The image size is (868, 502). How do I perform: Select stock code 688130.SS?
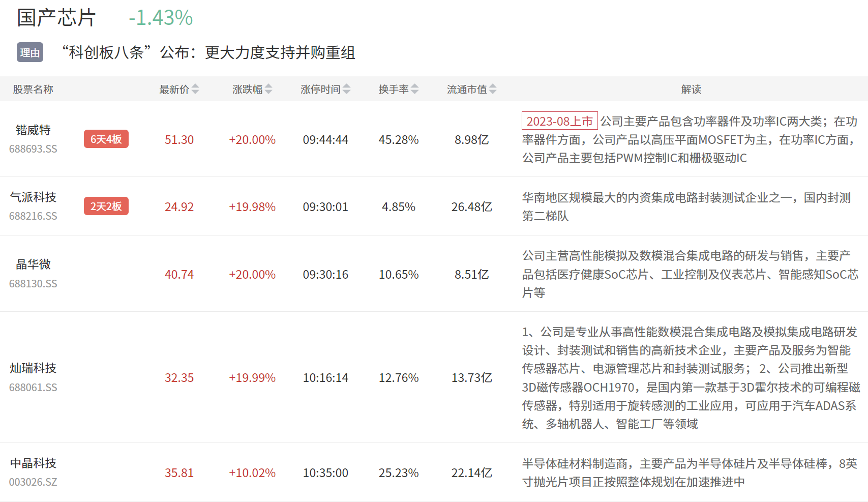click(33, 284)
